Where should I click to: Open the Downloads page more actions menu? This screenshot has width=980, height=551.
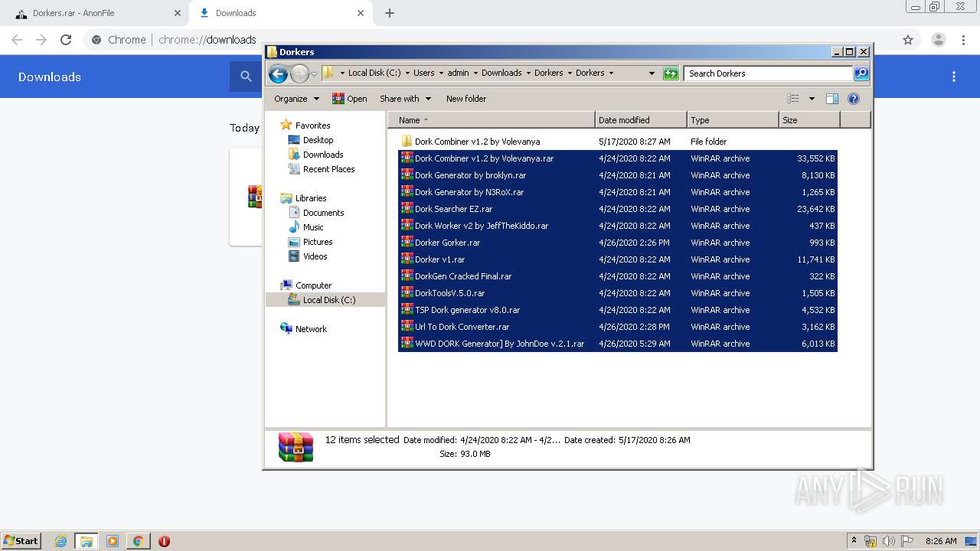click(954, 77)
